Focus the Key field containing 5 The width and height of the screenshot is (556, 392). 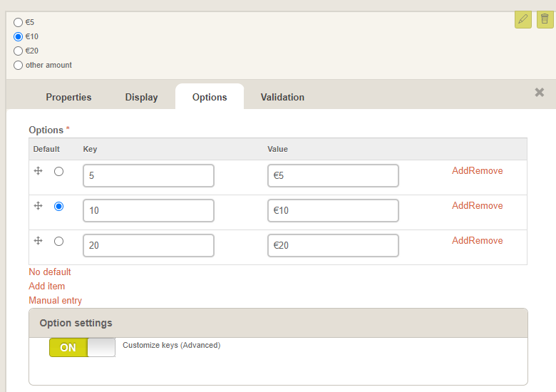click(x=148, y=175)
